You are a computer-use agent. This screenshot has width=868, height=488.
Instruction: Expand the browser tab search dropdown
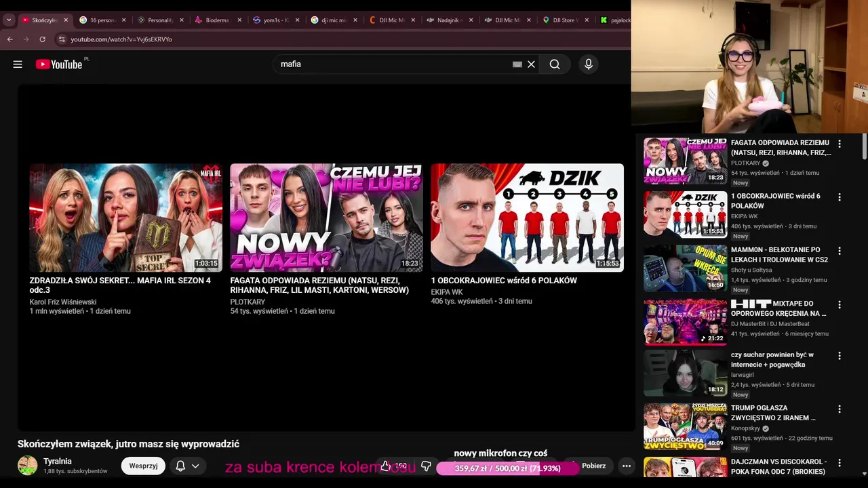point(9,20)
